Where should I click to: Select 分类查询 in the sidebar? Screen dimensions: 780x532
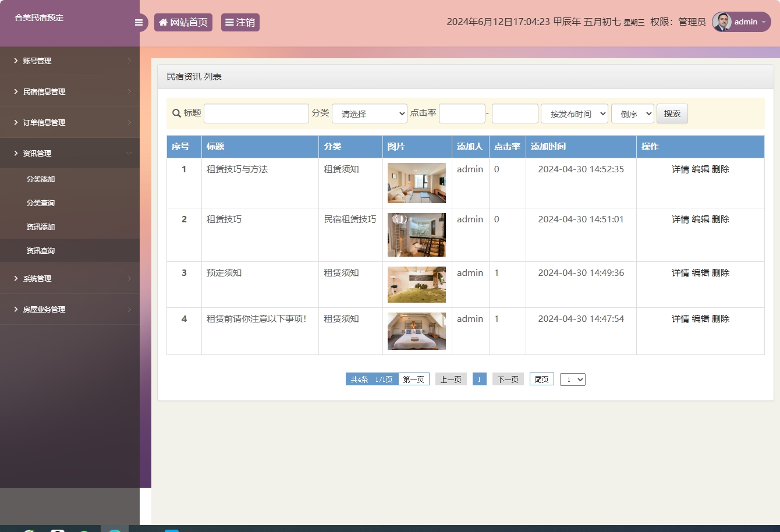(x=41, y=203)
